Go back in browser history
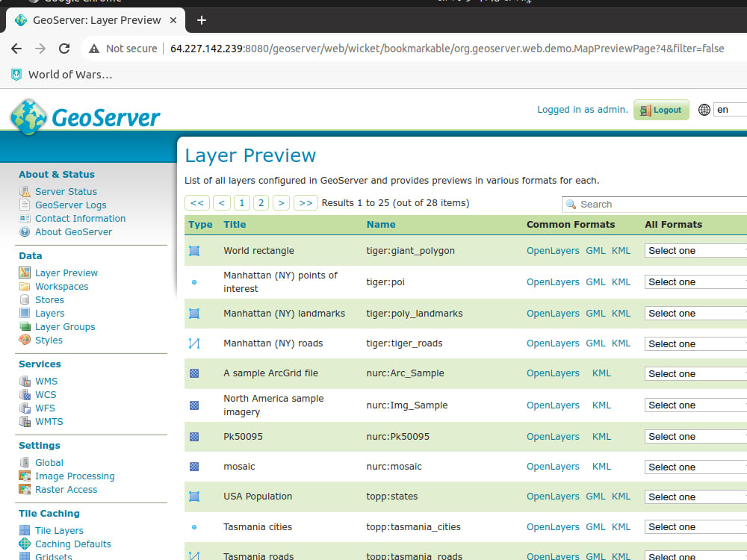 (16, 49)
